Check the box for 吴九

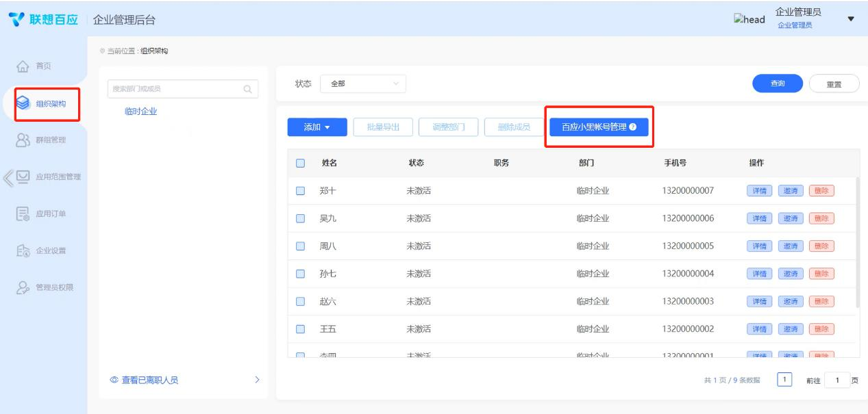pos(300,218)
